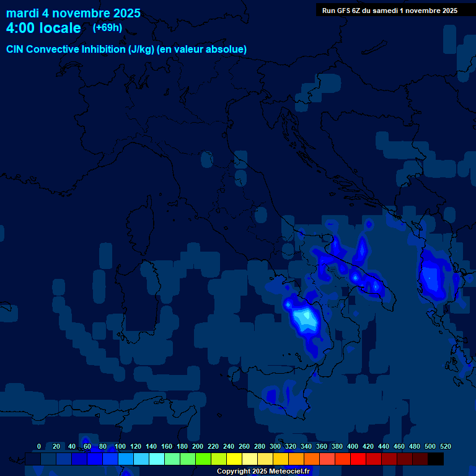Click the 520 legend scale value

pos(445,446)
